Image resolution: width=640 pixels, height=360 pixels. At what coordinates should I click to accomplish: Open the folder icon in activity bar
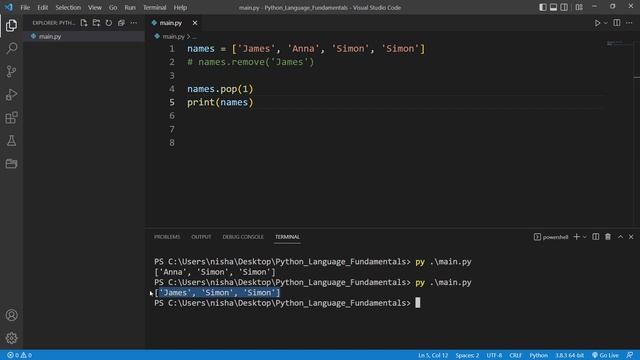tap(11, 164)
